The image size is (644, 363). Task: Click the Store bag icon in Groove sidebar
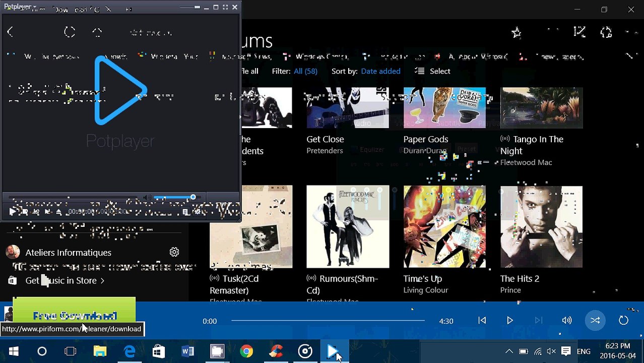(13, 280)
